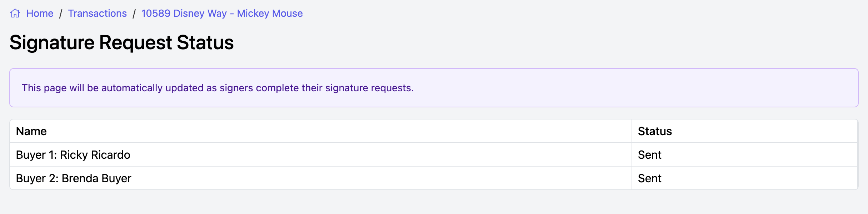The height and width of the screenshot is (214, 868).
Task: Click the phrase signature requests in the notice
Action: [369, 88]
